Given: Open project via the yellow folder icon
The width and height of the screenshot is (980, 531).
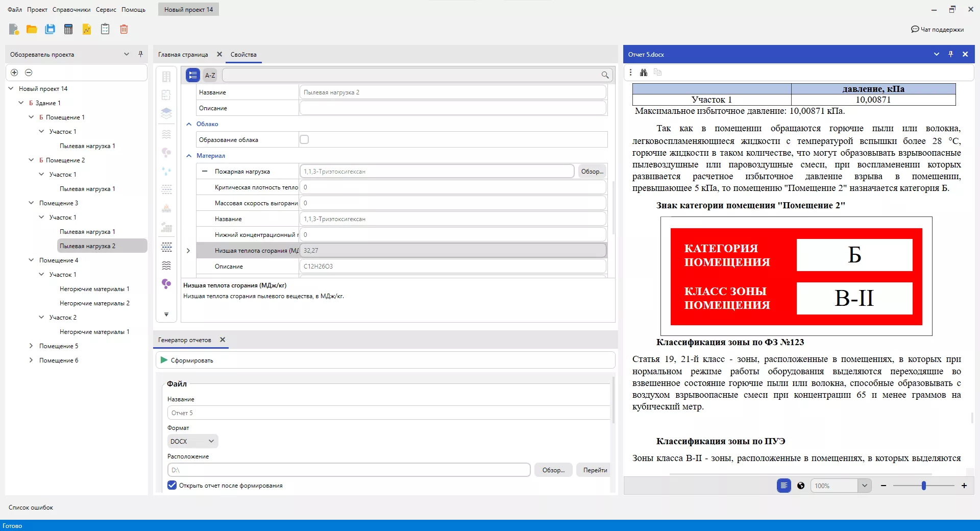Looking at the screenshot, I should 32,29.
